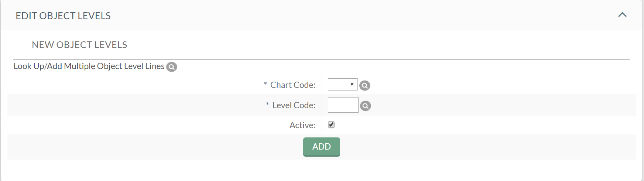Click the asterisk next to Chart Code

[x=265, y=84]
